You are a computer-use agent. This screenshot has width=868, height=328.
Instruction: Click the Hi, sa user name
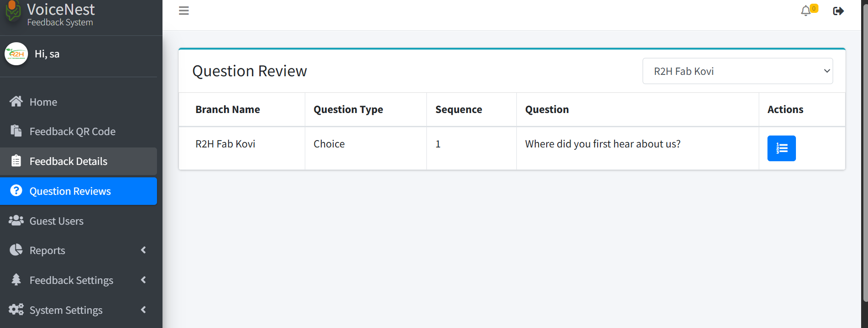point(47,54)
